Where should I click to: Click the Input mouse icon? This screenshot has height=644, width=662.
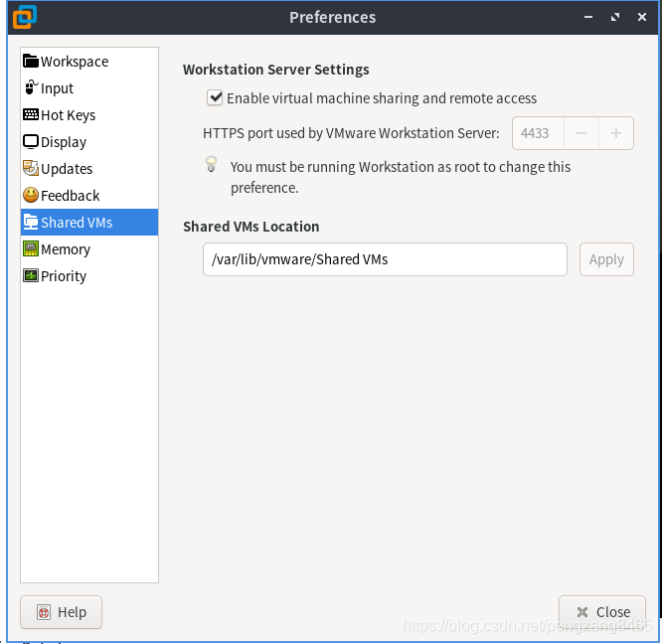31,87
